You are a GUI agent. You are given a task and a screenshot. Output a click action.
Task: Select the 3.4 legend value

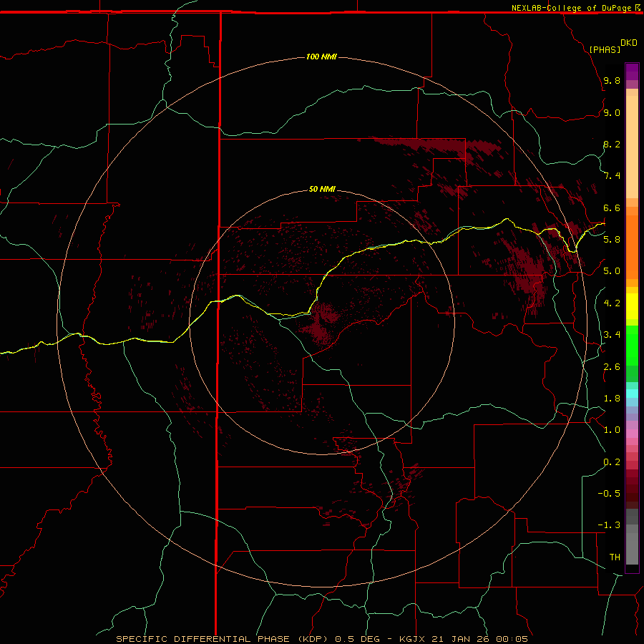click(x=612, y=335)
